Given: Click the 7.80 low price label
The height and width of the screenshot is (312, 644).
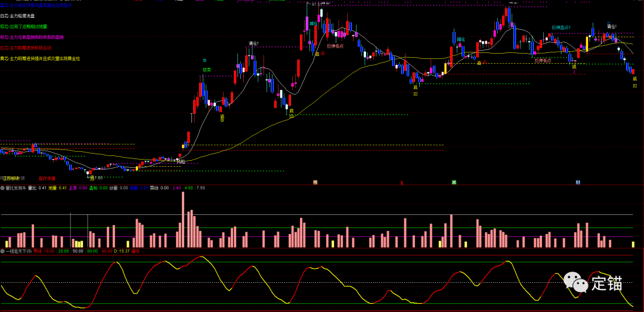Looking at the screenshot, I should (97, 177).
